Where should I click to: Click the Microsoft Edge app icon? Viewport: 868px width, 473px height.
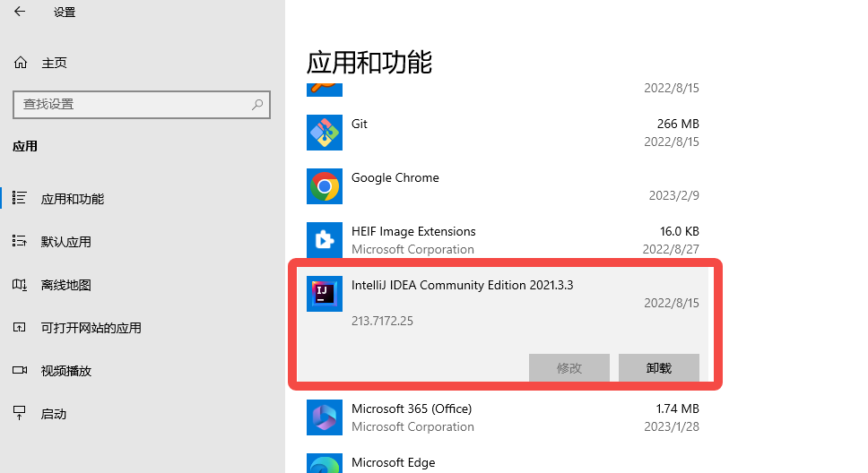[x=325, y=464]
